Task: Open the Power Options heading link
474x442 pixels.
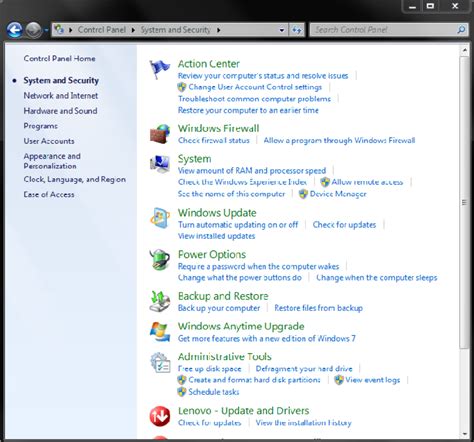Action: coord(212,254)
